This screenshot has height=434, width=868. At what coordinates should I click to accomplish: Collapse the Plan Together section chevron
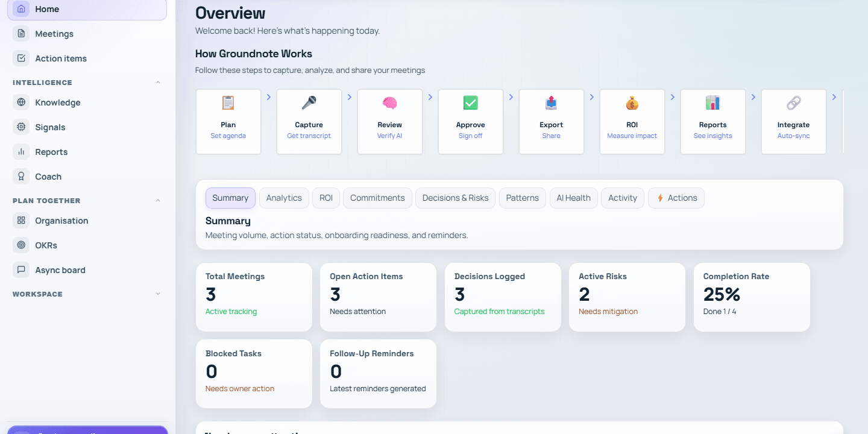point(159,201)
